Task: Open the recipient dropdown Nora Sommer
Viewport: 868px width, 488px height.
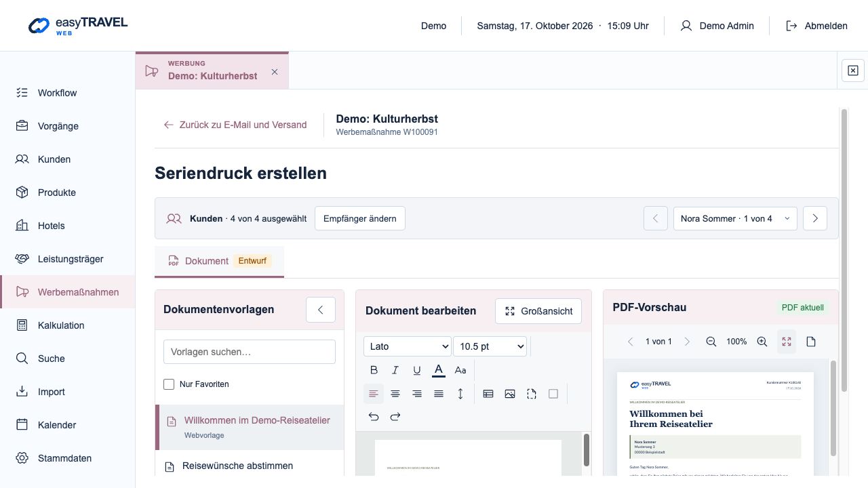Action: [735, 219]
